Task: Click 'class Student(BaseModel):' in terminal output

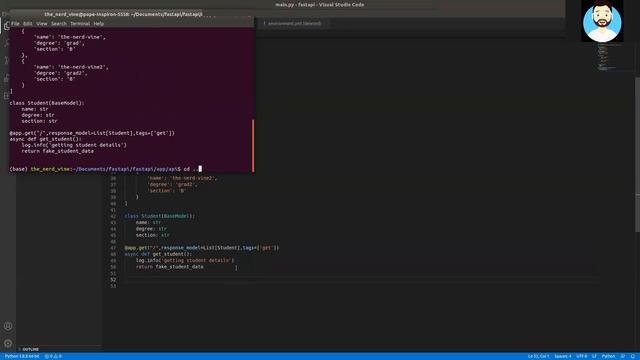Action: pyautogui.click(x=47, y=103)
